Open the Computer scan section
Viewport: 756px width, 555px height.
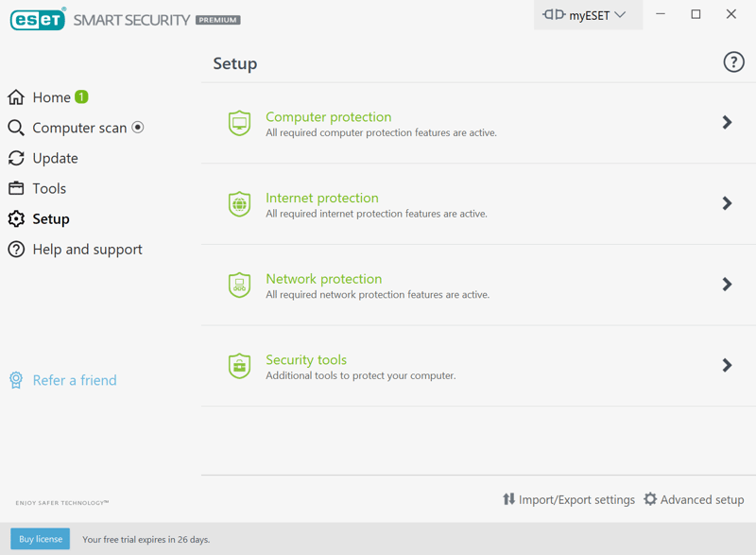pos(79,128)
